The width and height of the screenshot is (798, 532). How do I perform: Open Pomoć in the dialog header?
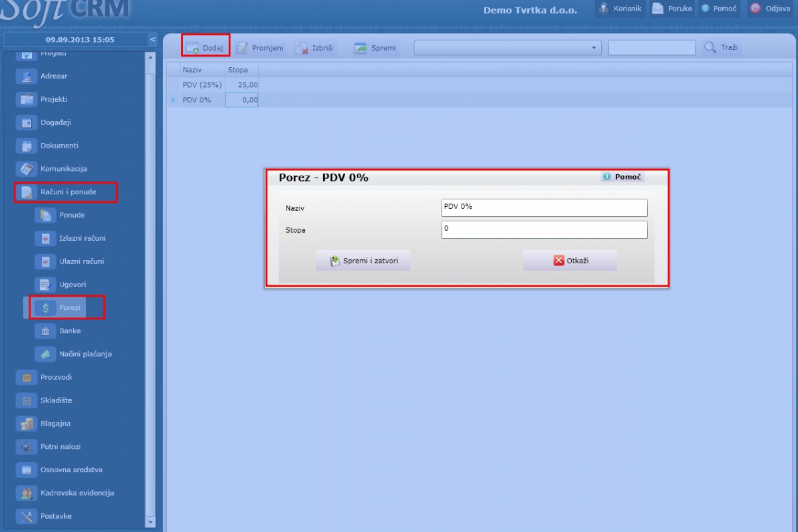tap(622, 177)
